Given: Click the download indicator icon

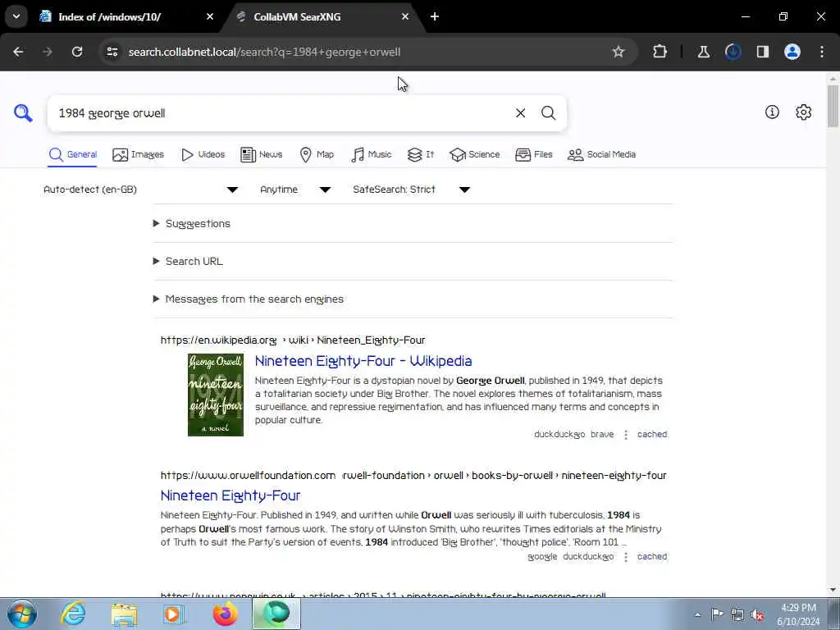Looking at the screenshot, I should pyautogui.click(x=733, y=52).
